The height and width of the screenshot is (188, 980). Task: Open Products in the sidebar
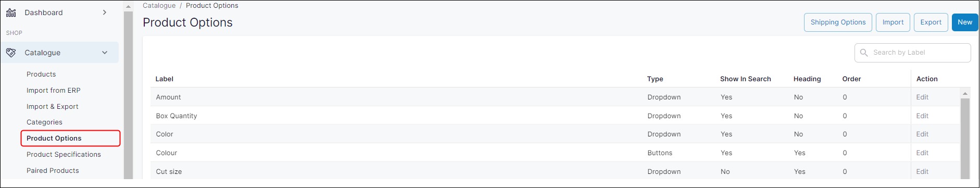pyautogui.click(x=41, y=74)
